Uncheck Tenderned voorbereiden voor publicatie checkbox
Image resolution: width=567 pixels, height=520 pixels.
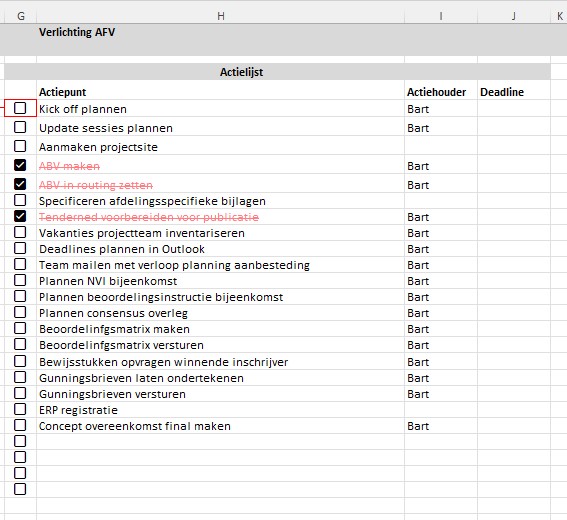pos(20,216)
